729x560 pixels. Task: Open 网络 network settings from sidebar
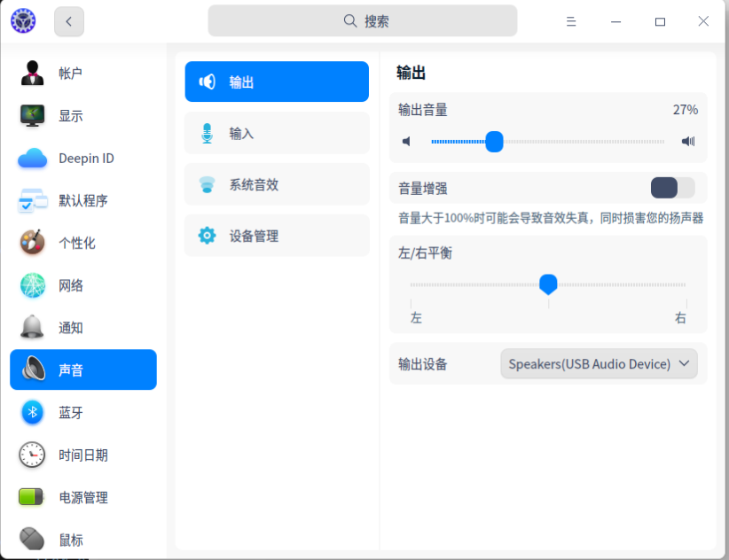(x=32, y=285)
